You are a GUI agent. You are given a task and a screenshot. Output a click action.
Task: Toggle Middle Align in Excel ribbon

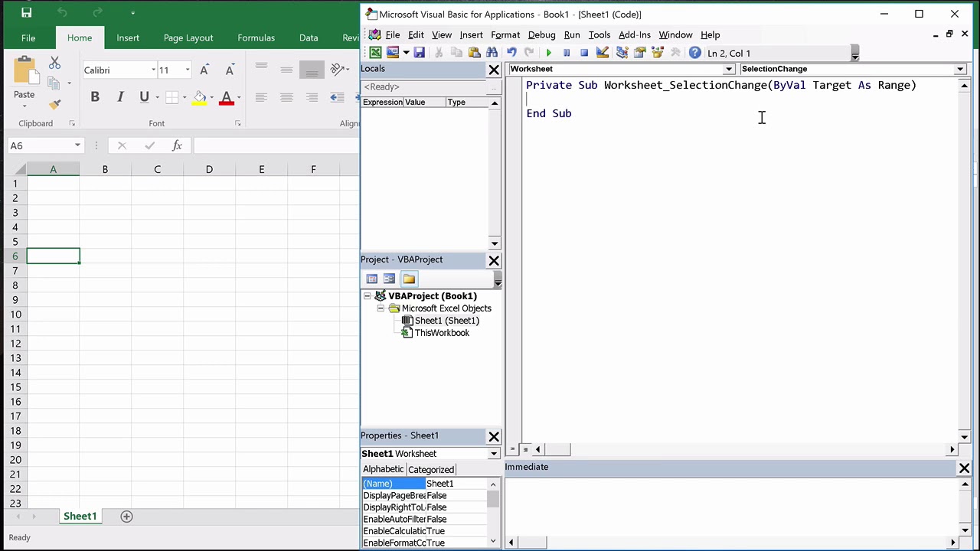pyautogui.click(x=286, y=70)
